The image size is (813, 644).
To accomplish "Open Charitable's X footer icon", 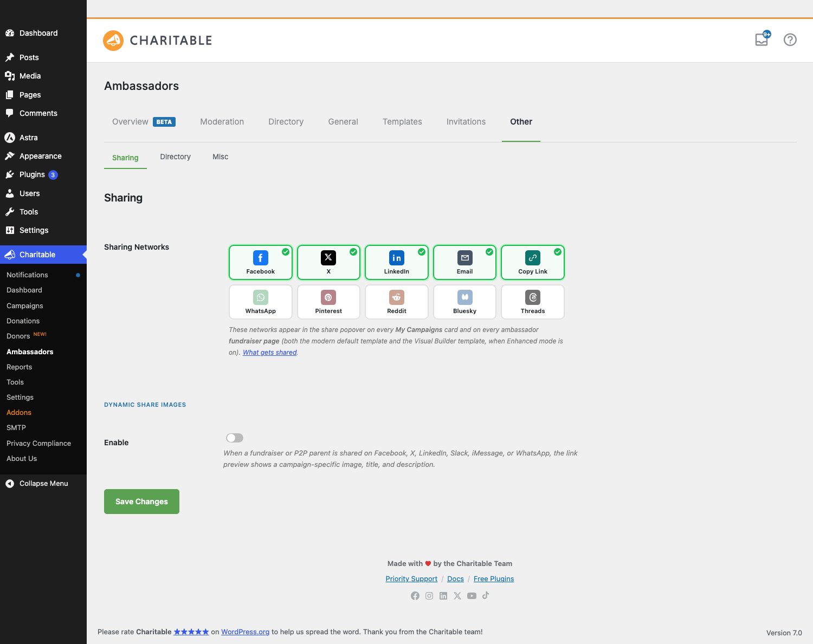I will coord(457,596).
